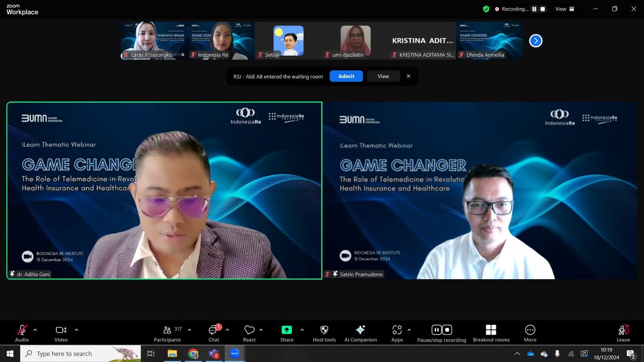Screen dimensions: 644x362
Task: Open Host tools shield icon
Action: [324, 333]
